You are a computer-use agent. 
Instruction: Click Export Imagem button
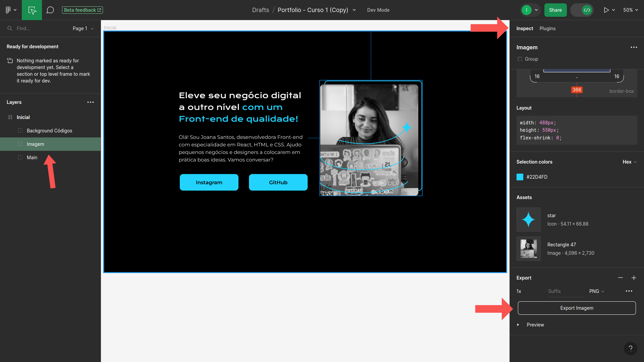pos(576,308)
